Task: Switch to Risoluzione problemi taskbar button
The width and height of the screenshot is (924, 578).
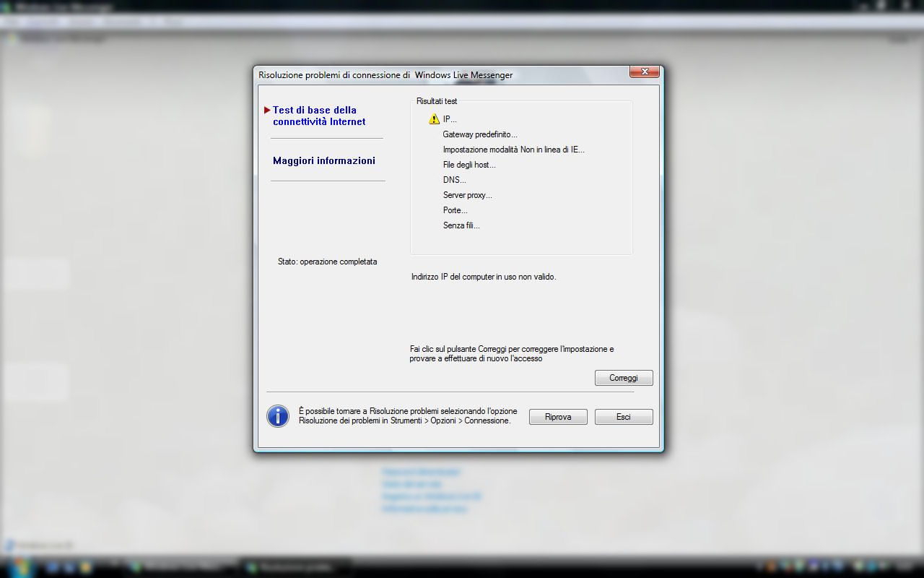Action: coord(297,568)
